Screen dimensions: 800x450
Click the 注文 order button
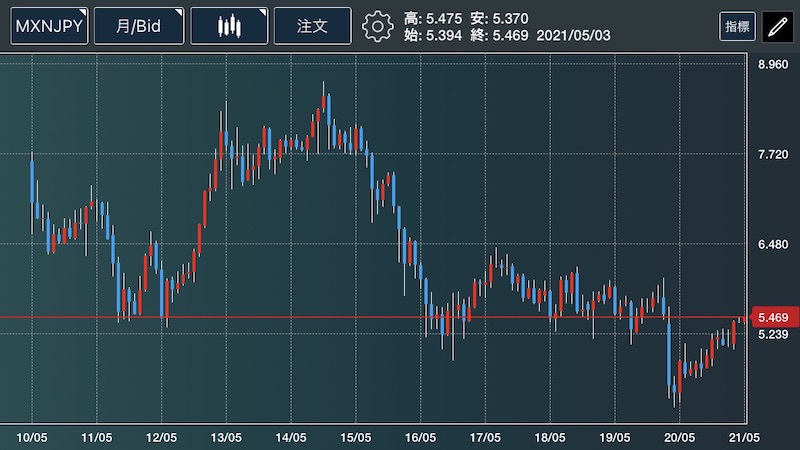click(312, 26)
